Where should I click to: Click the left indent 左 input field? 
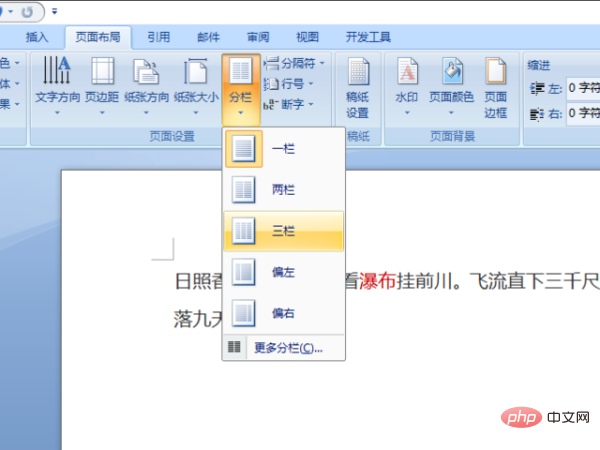(582, 88)
